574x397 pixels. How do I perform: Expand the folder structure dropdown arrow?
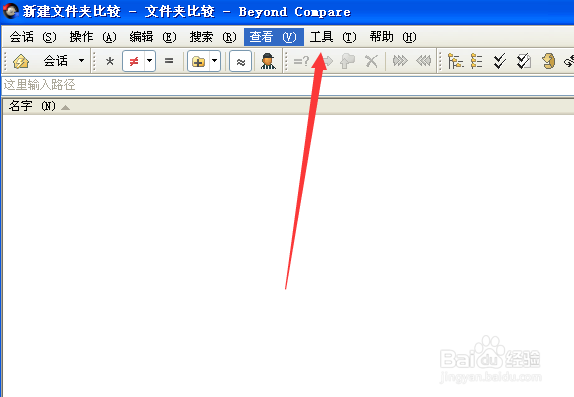215,61
